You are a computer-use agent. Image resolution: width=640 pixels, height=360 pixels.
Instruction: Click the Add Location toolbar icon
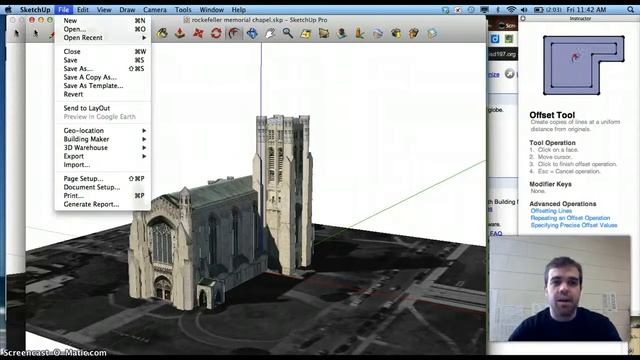[x=306, y=33]
